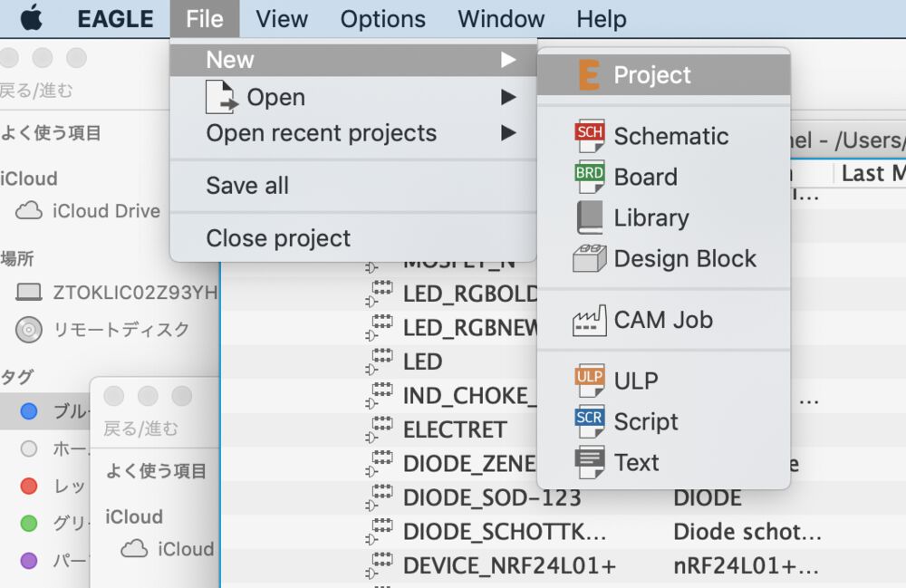Click the Library book icon
Viewport: 906px width, 588px height.
pyautogui.click(x=589, y=217)
